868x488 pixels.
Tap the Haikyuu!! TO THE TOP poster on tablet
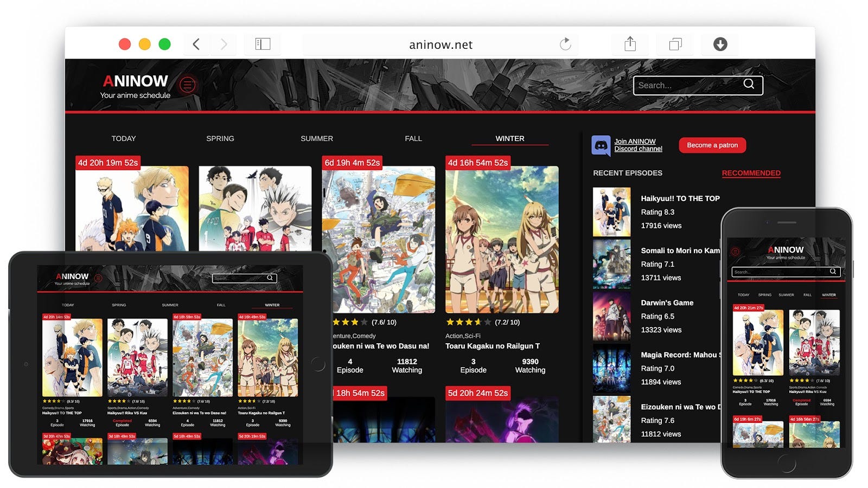coord(72,357)
